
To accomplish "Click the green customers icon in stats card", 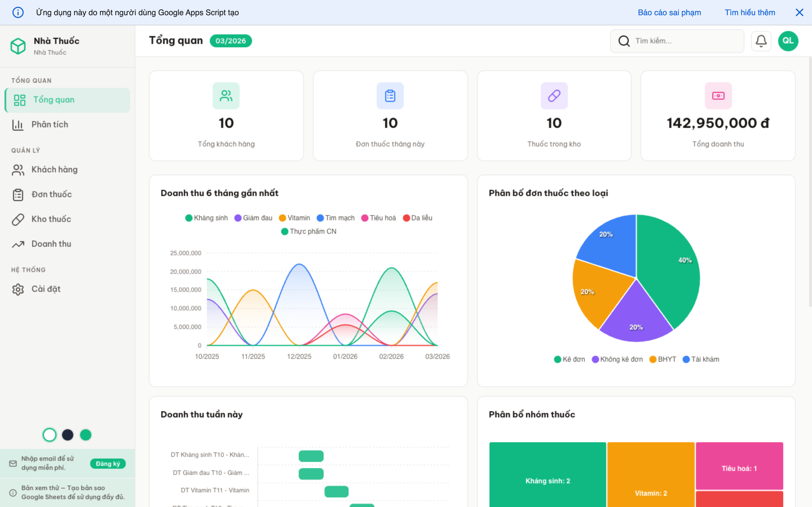I will 226,96.
